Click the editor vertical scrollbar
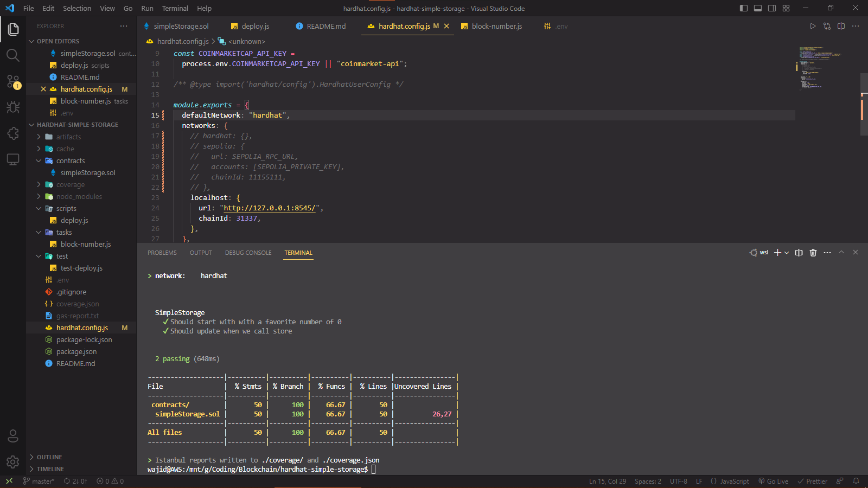The height and width of the screenshot is (488, 868). pos(864,104)
